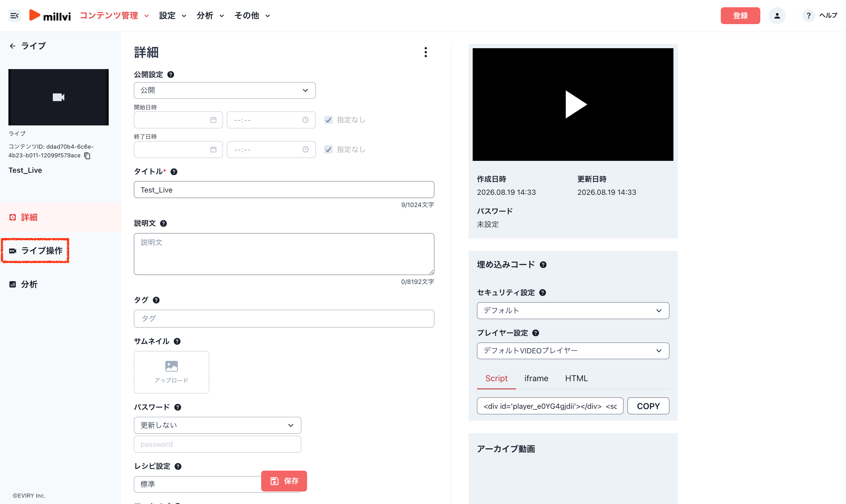
Task: Expand the 設定 menu
Action: [x=173, y=16]
